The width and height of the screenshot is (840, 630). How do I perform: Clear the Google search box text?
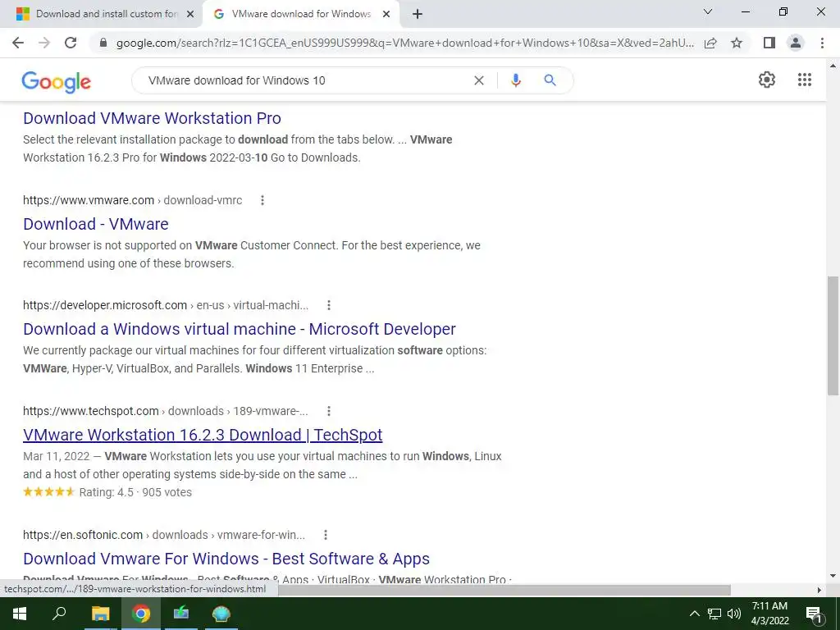(x=479, y=80)
